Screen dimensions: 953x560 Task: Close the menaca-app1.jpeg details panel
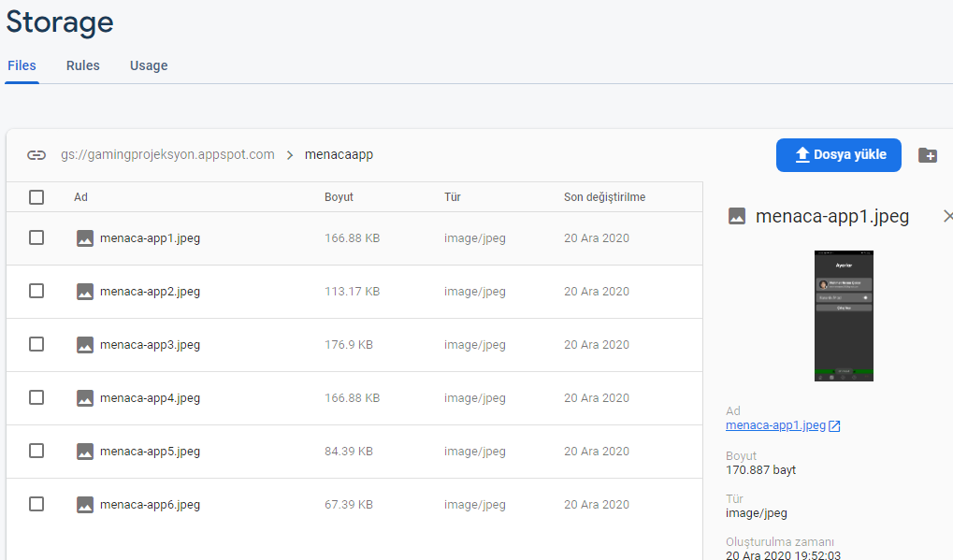[947, 216]
